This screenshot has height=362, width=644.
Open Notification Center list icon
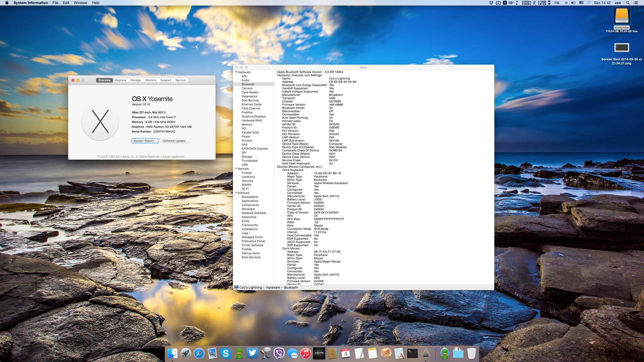636,3
